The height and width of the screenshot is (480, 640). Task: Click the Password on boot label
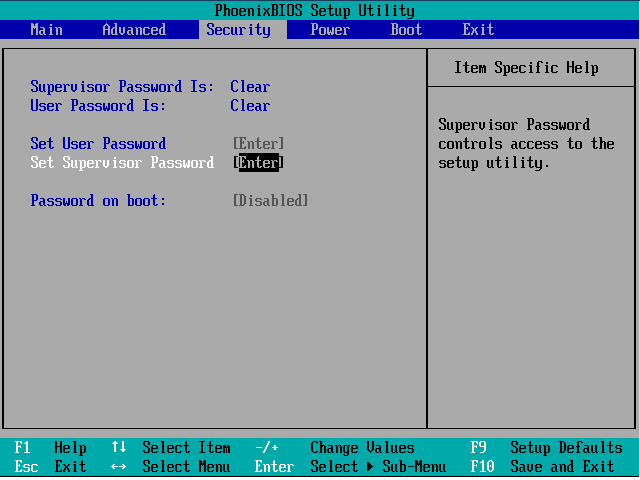(98, 201)
